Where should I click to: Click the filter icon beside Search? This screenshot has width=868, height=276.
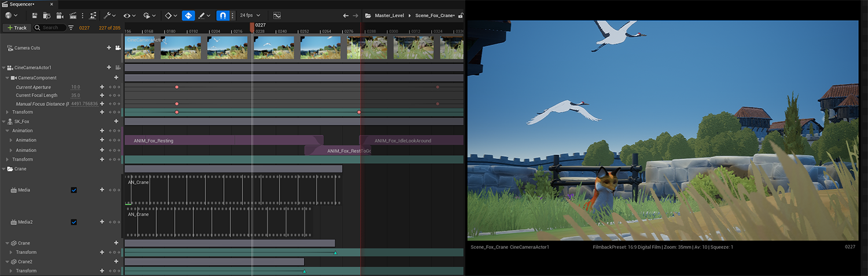71,28
